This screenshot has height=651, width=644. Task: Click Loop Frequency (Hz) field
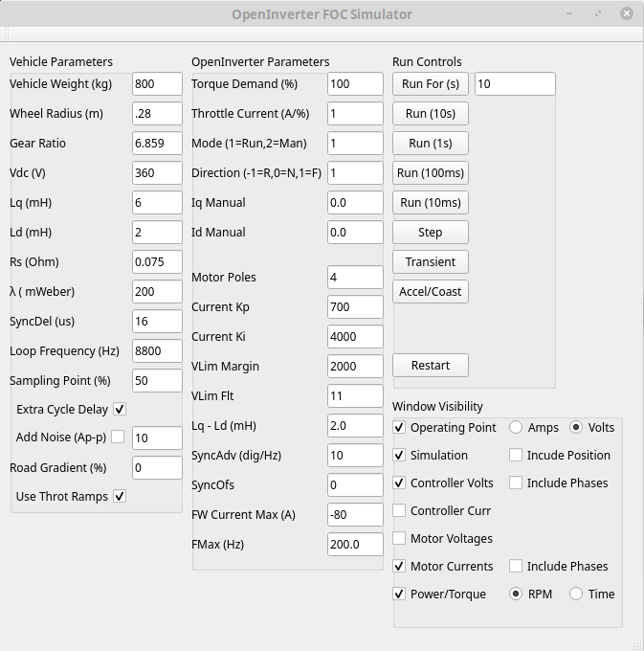tap(157, 350)
